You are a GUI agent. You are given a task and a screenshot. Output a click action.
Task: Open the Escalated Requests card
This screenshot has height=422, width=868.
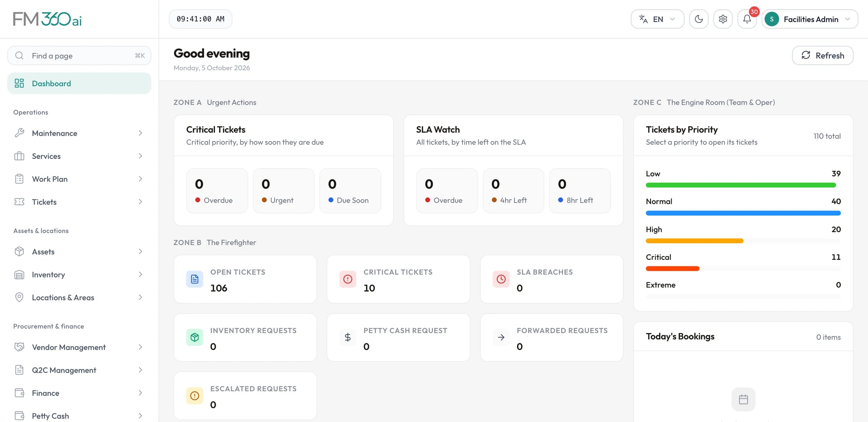click(x=245, y=396)
